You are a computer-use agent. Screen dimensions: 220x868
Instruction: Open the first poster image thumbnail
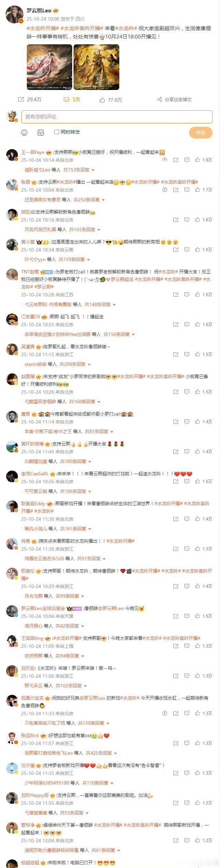(49, 67)
